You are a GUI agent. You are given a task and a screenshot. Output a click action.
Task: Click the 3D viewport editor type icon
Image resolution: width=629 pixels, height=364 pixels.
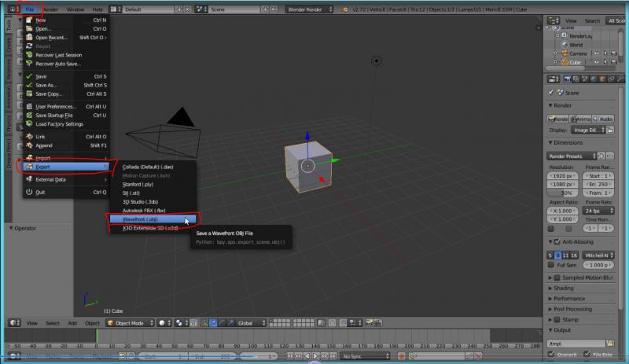[x=13, y=322]
